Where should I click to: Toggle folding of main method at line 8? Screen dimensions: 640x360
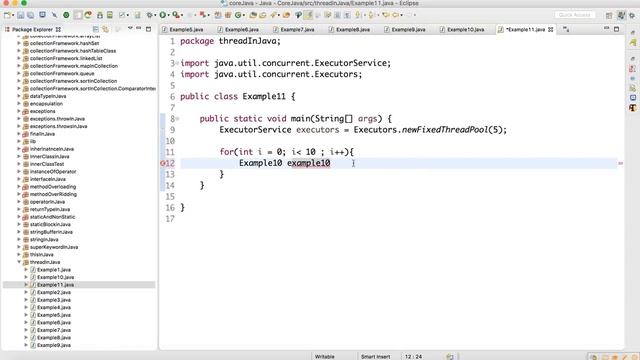coord(177,119)
